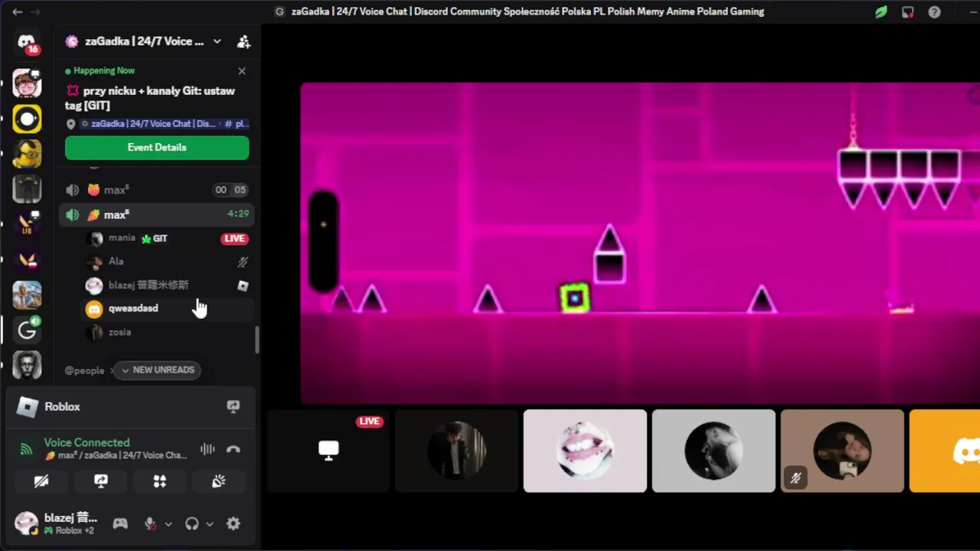Select the active max⁵ voice channel showing 4:29

coord(157,214)
